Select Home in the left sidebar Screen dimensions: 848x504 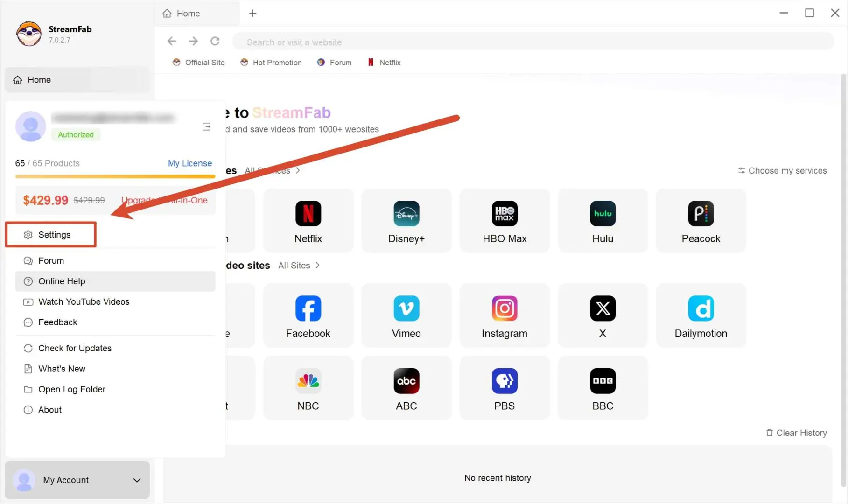[x=77, y=80]
